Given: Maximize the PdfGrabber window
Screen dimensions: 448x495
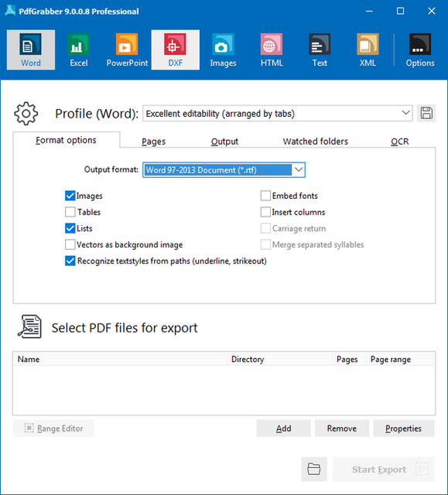Looking at the screenshot, I should click(400, 12).
